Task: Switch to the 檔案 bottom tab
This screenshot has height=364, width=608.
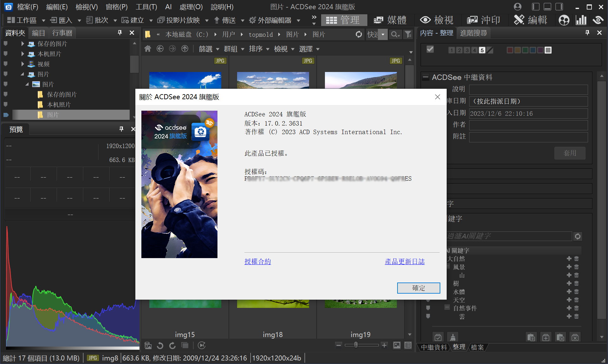Action: pos(477,347)
